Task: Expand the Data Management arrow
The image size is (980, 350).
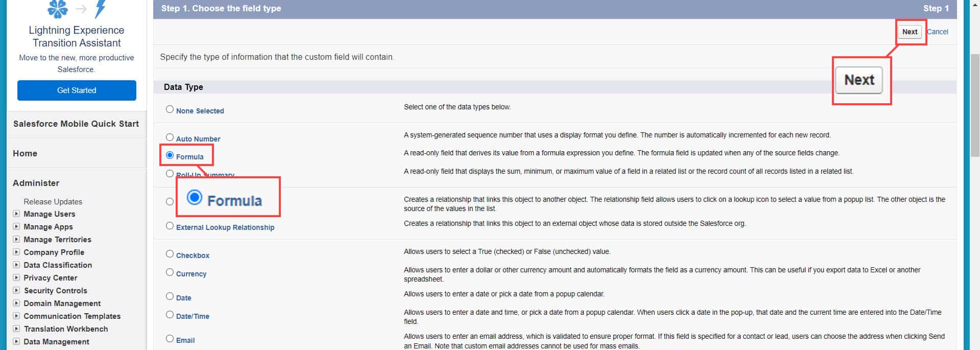Action: pyautogui.click(x=16, y=341)
